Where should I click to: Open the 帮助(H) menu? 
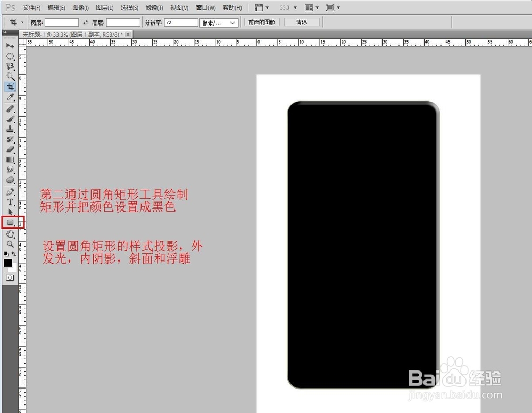pos(232,7)
